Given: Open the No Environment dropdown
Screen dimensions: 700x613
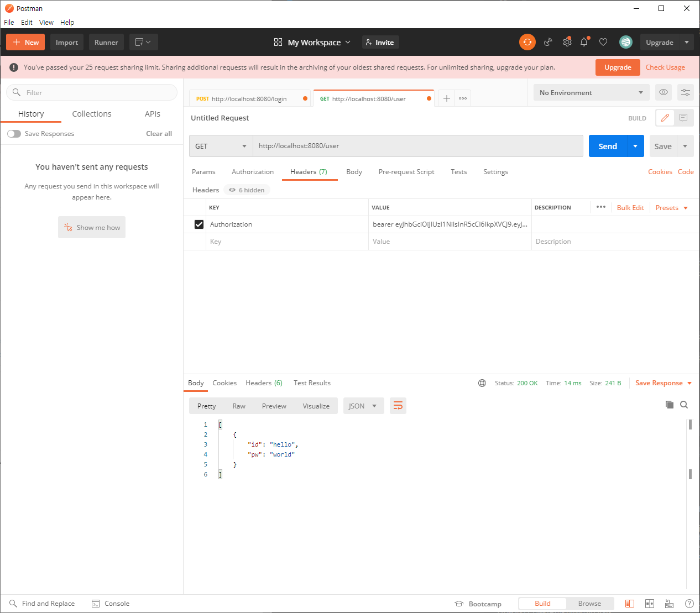Looking at the screenshot, I should point(591,92).
